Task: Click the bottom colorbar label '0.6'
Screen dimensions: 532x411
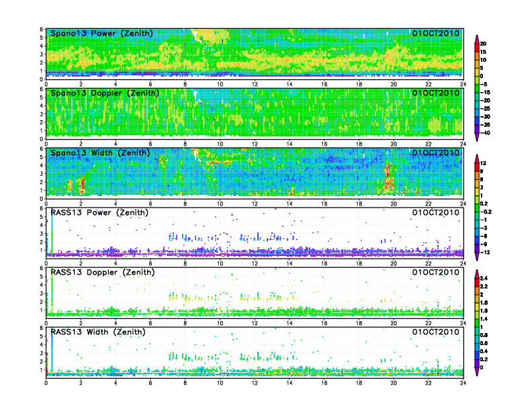Action: click(x=484, y=344)
